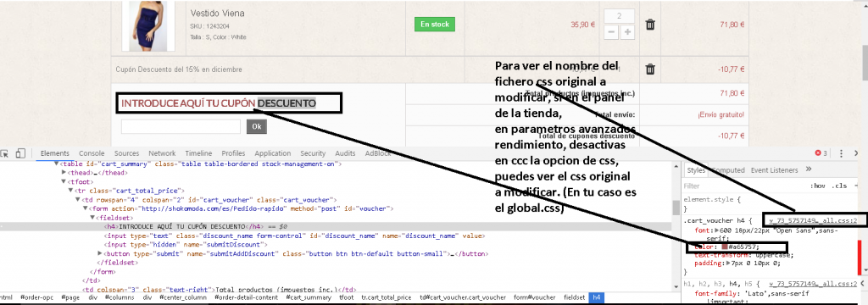The image size is (868, 305).
Task: Open the Sources tab
Action: coord(127,153)
